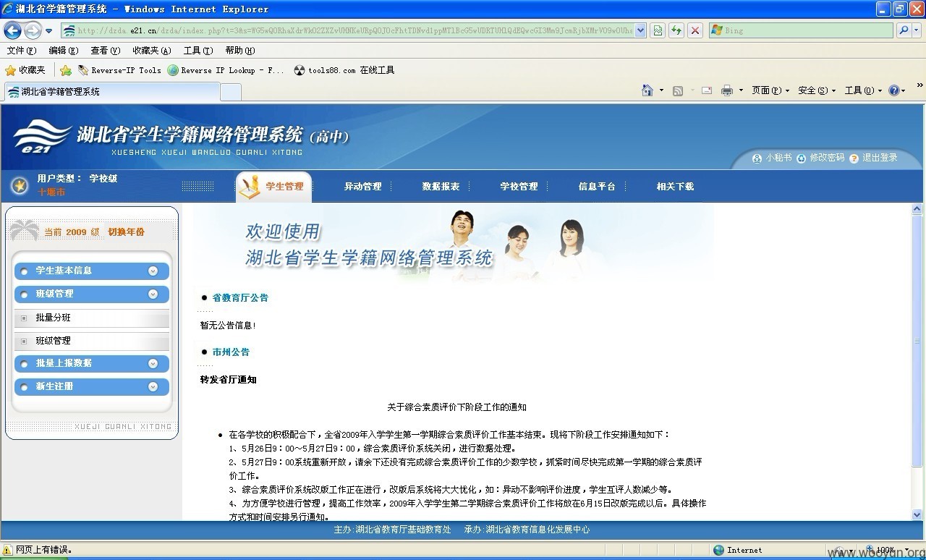The width and height of the screenshot is (926, 560).
Task: Click the add to favorites bar icon
Action: coord(66,70)
